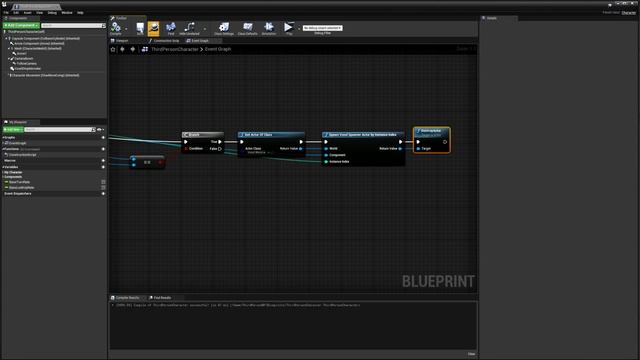The image size is (640, 360).
Task: Click the Clear button in compiler results
Action: (x=471, y=354)
